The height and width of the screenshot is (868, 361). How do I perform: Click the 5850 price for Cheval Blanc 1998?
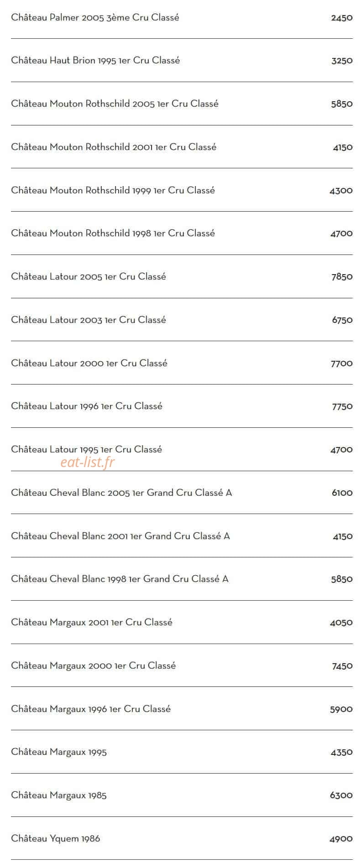click(x=342, y=579)
